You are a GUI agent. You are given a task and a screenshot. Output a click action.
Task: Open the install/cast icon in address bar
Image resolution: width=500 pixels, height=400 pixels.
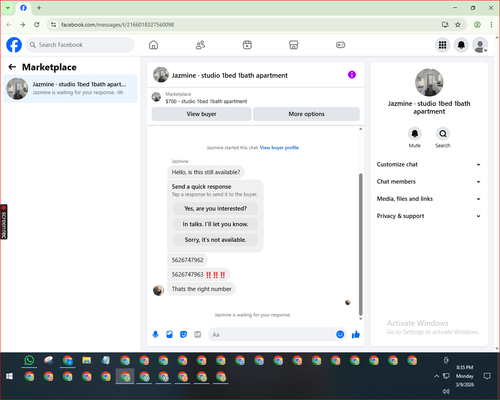(445, 25)
